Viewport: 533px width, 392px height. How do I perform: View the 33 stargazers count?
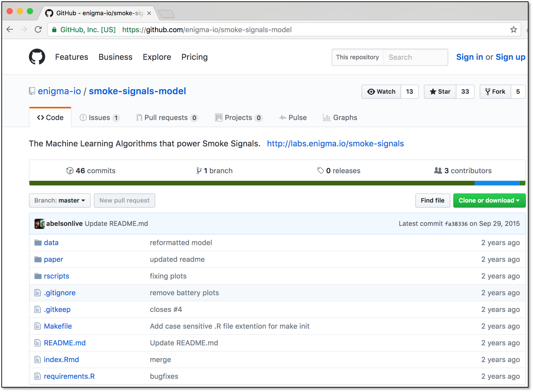pos(465,92)
